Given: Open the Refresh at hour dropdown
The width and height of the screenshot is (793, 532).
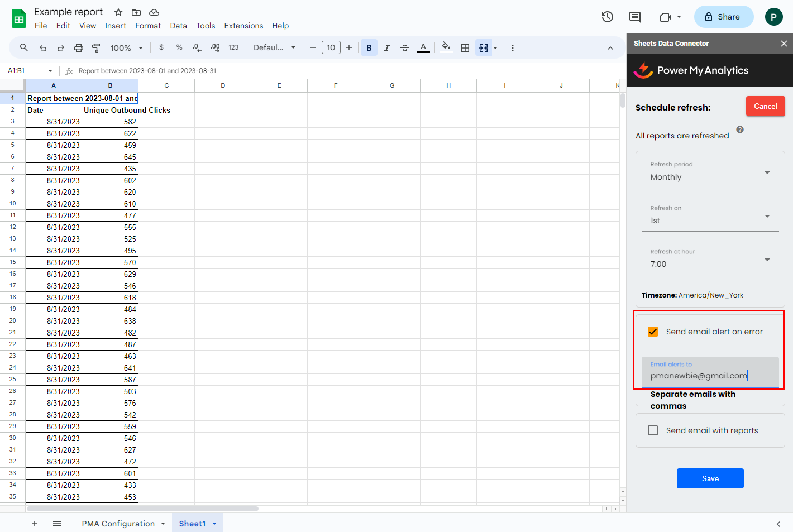Looking at the screenshot, I should pyautogui.click(x=710, y=260).
